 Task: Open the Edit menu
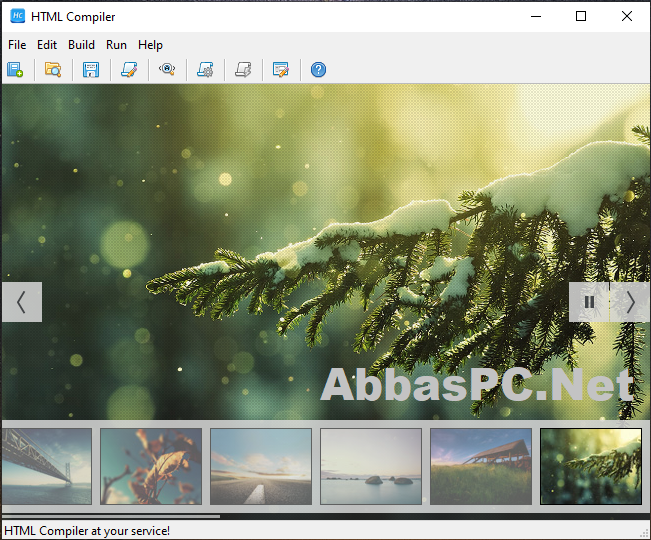click(x=47, y=45)
